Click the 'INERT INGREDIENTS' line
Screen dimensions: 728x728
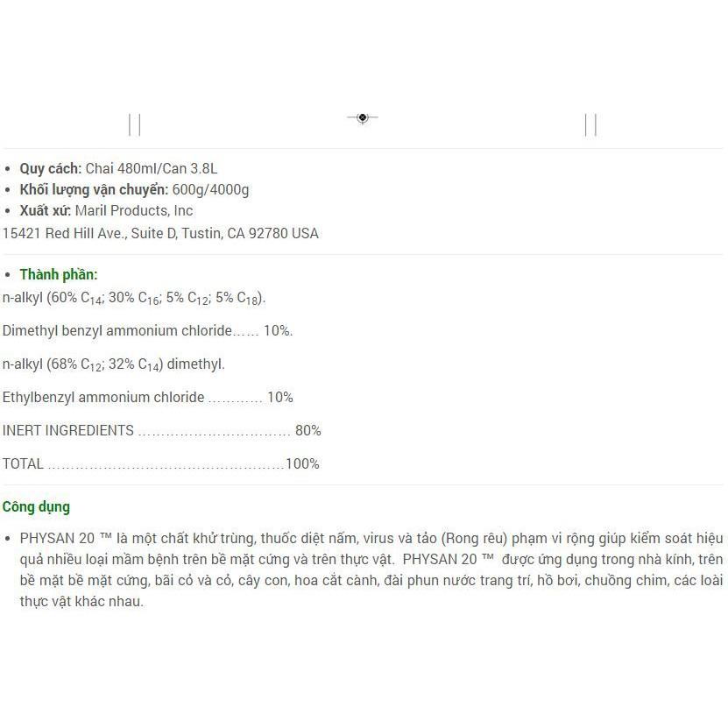tap(68, 430)
